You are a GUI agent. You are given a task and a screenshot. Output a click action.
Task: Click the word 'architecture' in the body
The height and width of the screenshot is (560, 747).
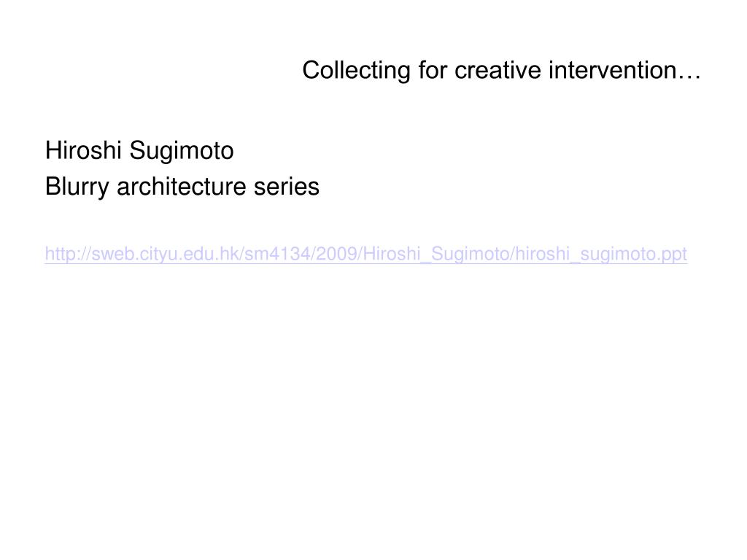click(182, 186)
